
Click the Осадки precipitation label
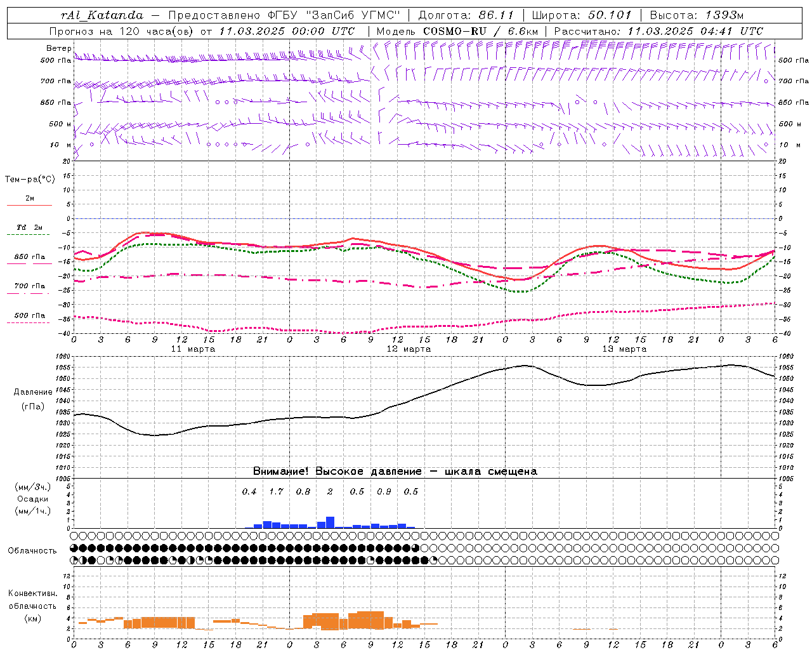[32, 499]
